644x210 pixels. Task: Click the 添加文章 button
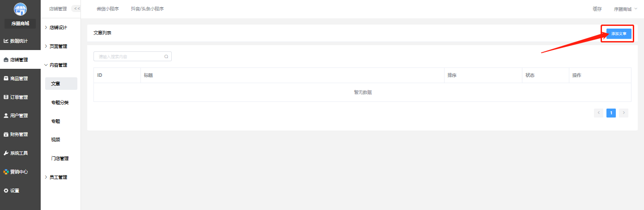point(619,34)
